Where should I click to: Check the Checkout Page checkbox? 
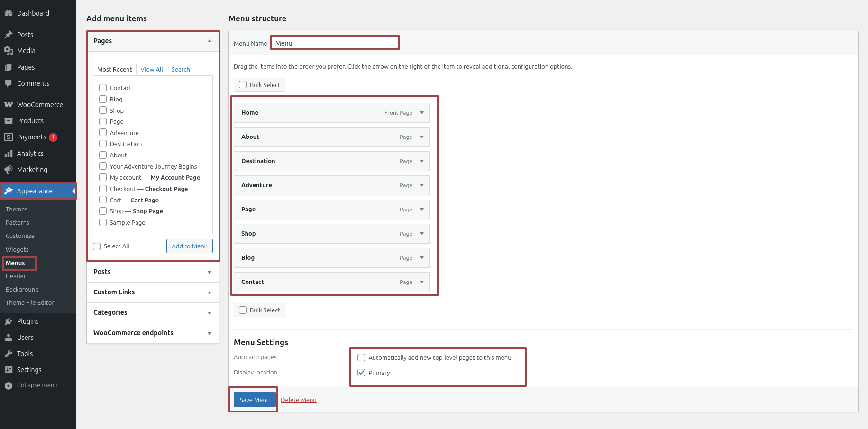(x=103, y=189)
